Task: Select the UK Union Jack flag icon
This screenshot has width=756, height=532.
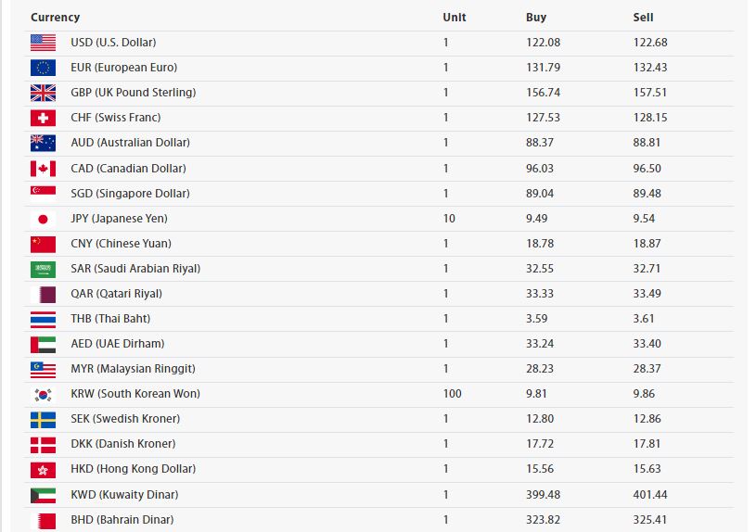Action: (x=43, y=93)
